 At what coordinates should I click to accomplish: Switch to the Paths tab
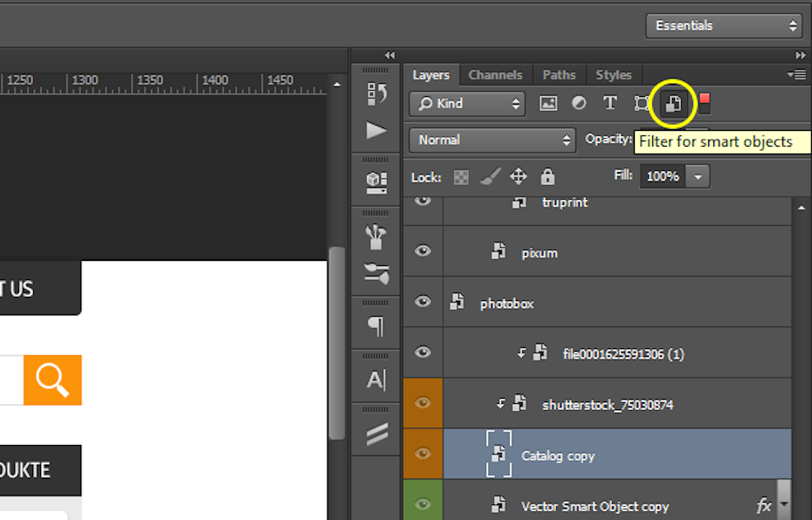tap(559, 75)
